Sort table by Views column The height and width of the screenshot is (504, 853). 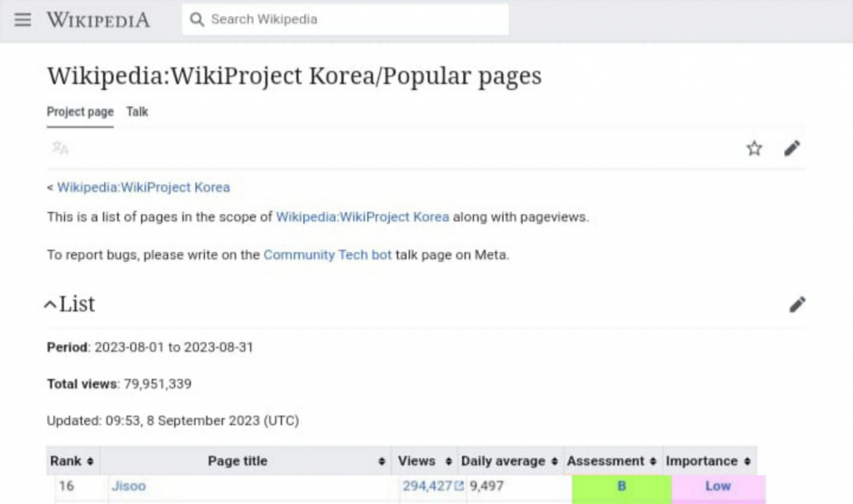click(425, 461)
